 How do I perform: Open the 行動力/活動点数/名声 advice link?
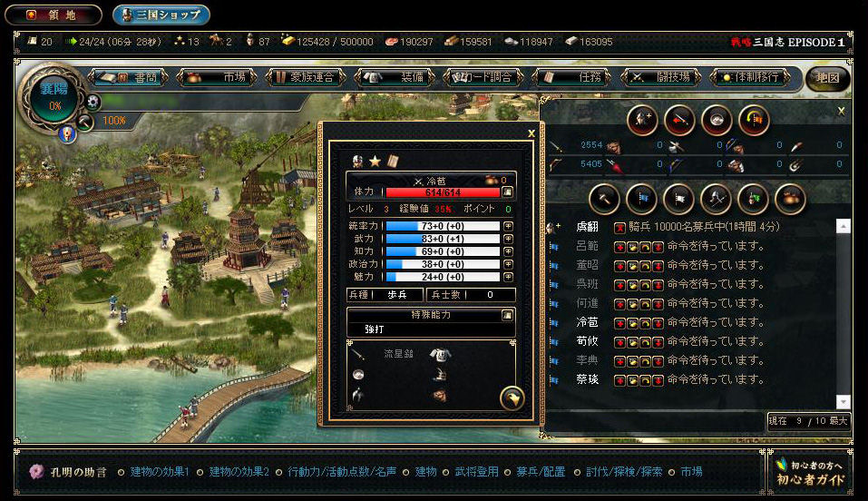[342, 472]
